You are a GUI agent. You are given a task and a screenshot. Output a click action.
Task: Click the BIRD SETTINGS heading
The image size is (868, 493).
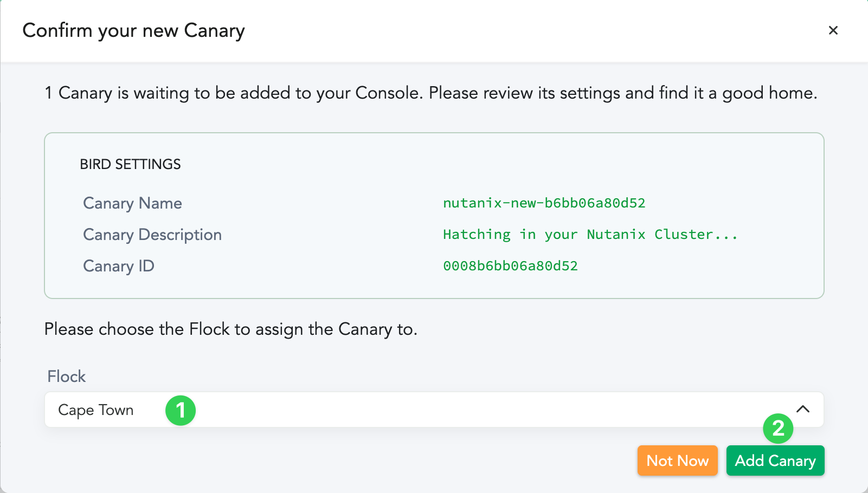point(130,164)
